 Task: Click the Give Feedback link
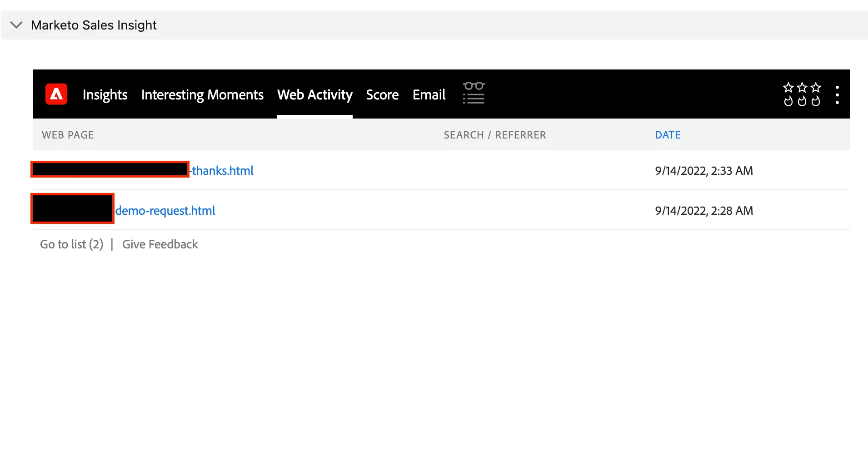(x=160, y=244)
